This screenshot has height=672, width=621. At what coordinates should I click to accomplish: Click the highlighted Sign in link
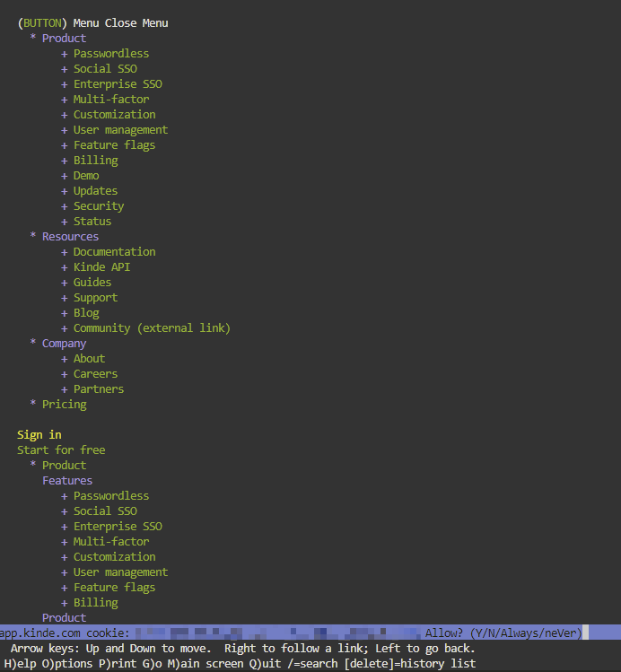point(39,435)
